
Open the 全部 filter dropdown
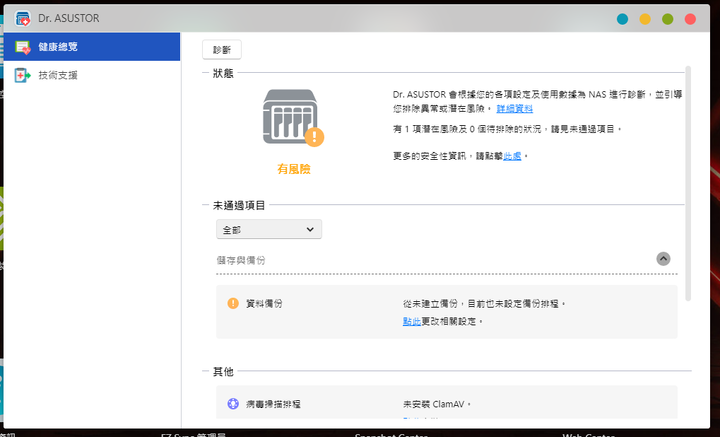(x=269, y=230)
